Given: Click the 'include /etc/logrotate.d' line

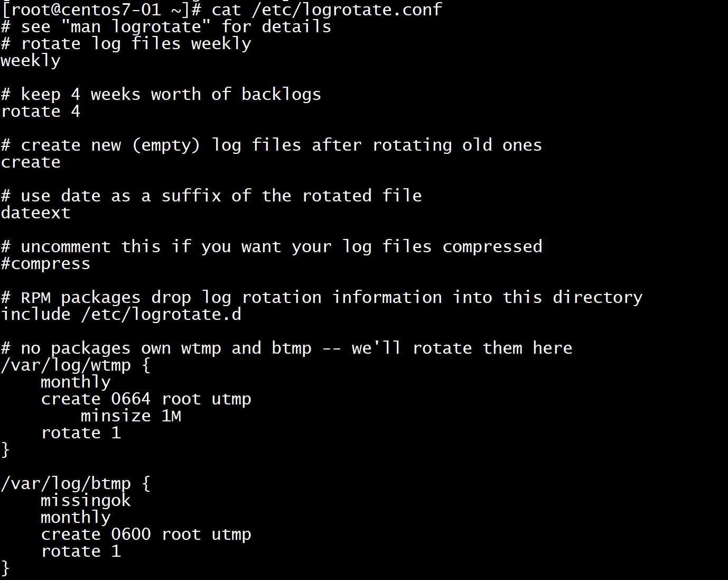Looking at the screenshot, I should (121, 315).
